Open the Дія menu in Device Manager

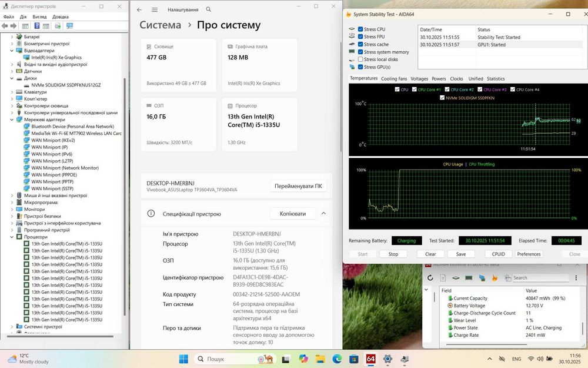pos(24,17)
